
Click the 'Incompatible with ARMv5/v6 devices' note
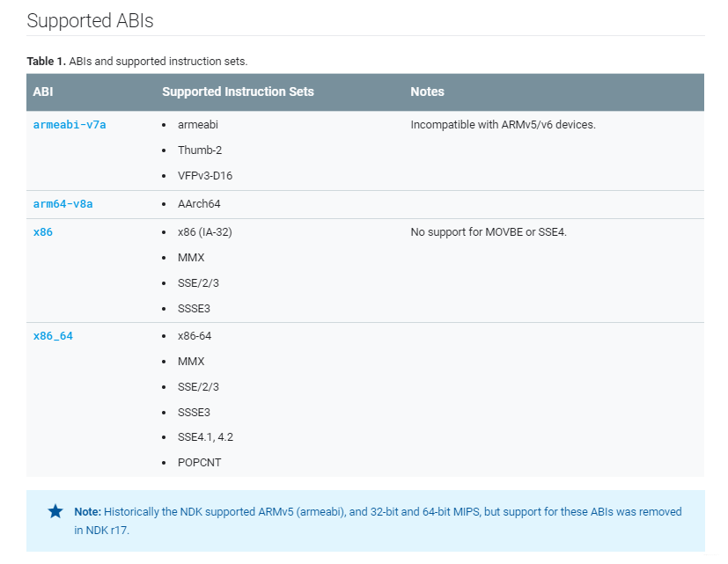[x=503, y=125]
